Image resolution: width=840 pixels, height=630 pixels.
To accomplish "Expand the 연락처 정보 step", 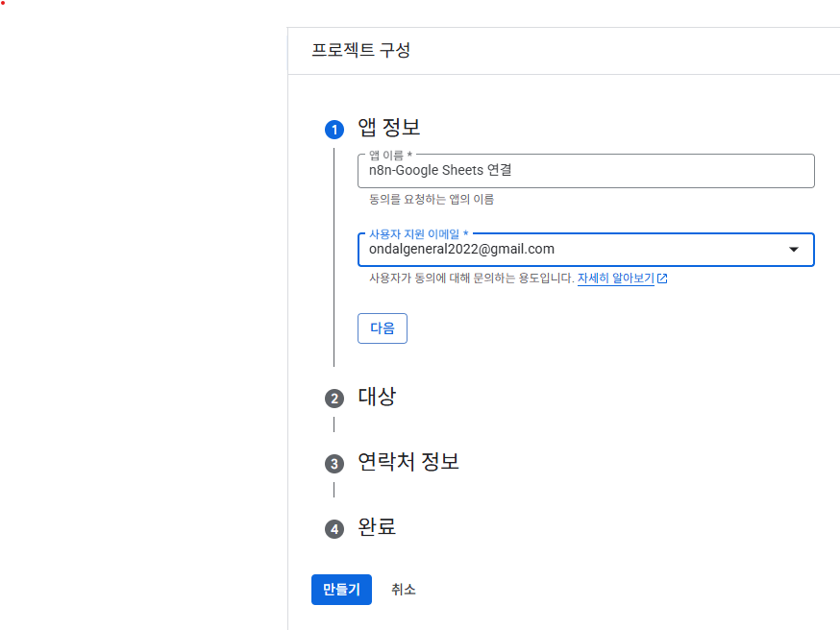I will pyautogui.click(x=408, y=462).
